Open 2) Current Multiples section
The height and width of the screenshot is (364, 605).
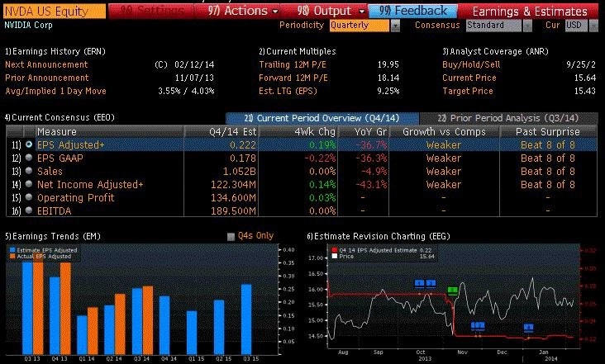[297, 51]
